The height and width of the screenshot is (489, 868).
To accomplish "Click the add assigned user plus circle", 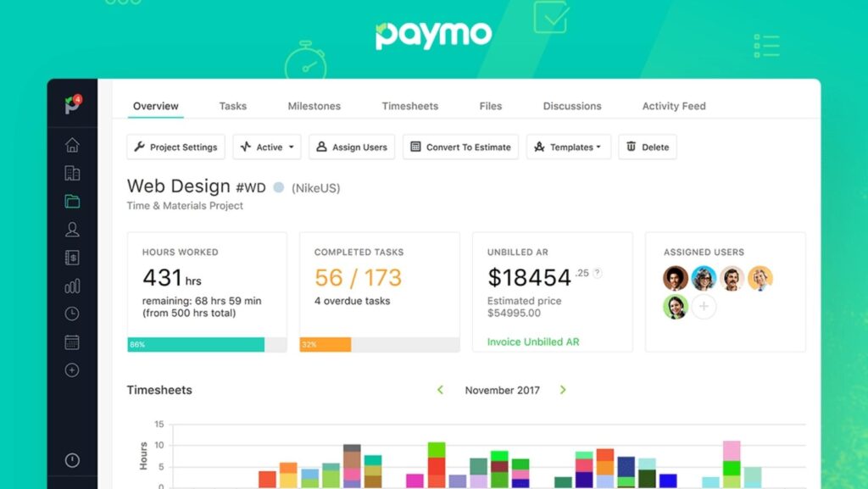I will click(704, 307).
